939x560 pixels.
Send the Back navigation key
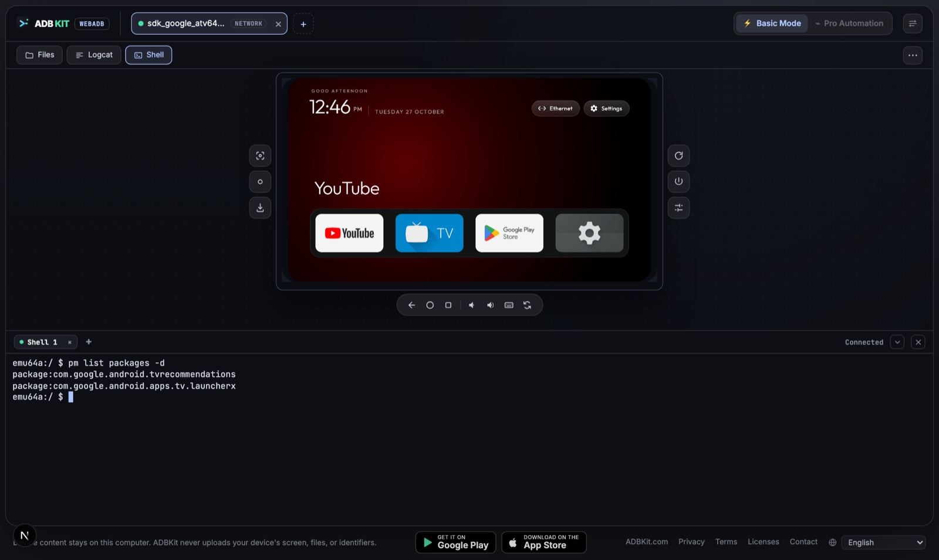411,305
